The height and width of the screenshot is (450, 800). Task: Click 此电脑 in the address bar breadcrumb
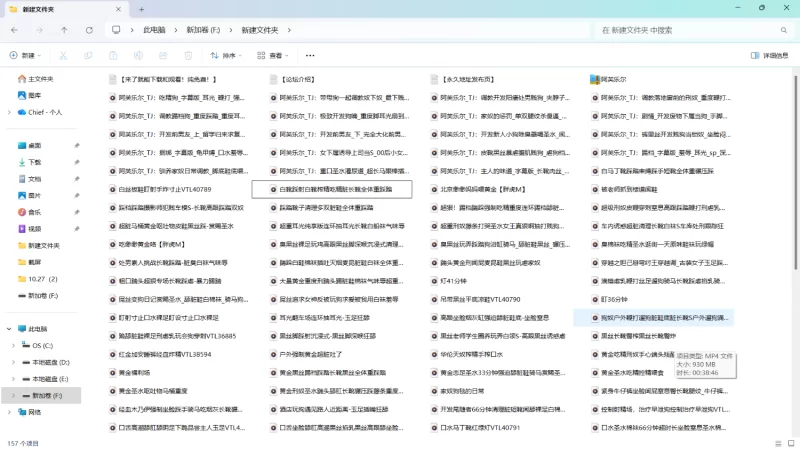(x=154, y=30)
